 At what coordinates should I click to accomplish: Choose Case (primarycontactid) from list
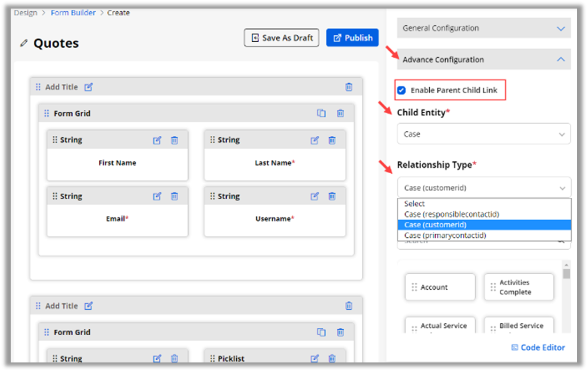[x=445, y=235]
